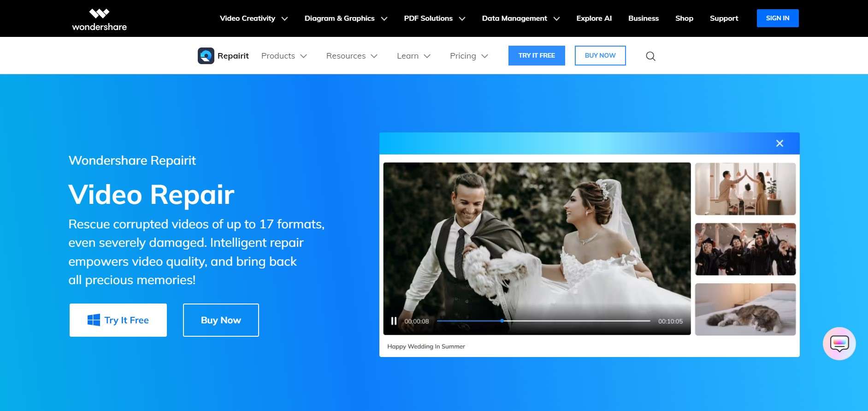
Task: Click the hero Try It Free button
Action: point(118,320)
